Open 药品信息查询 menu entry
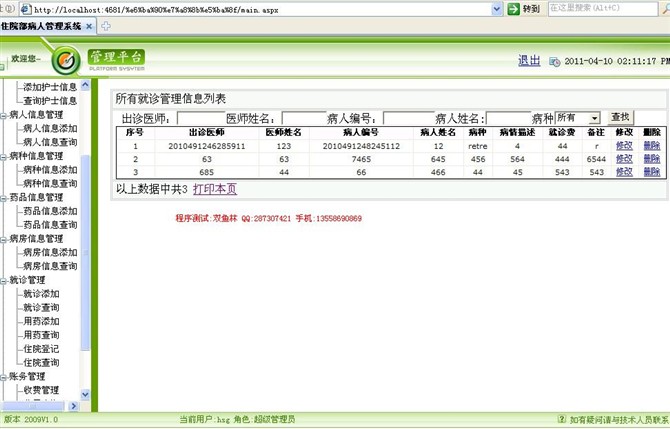Image resolution: width=670 pixels, height=429 pixels. (50, 225)
